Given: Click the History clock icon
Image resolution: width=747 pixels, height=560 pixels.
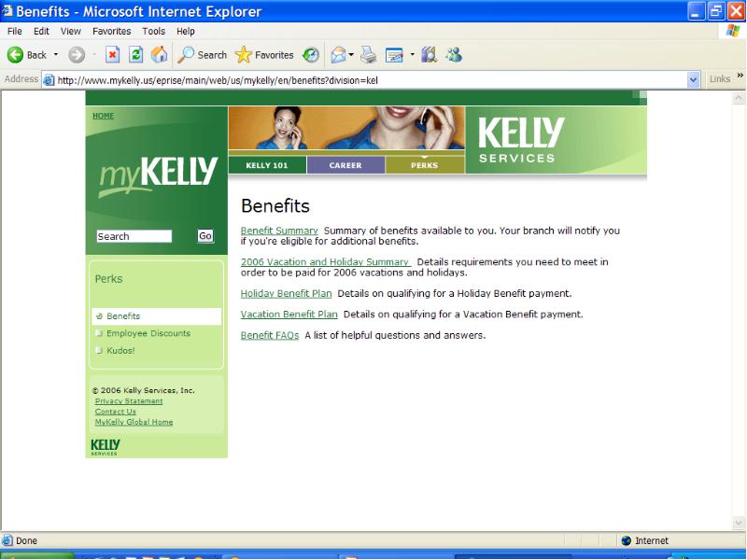Looking at the screenshot, I should [311, 55].
